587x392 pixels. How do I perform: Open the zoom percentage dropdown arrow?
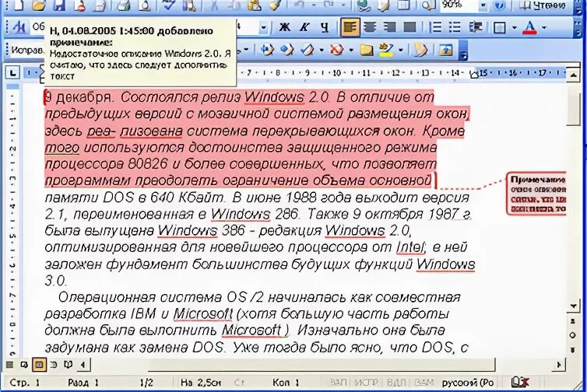tap(483, 5)
